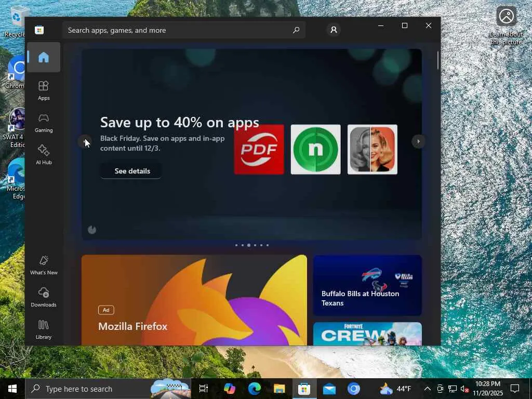Open the Home page in Store sidebar
532x399 pixels.
pyautogui.click(x=44, y=57)
